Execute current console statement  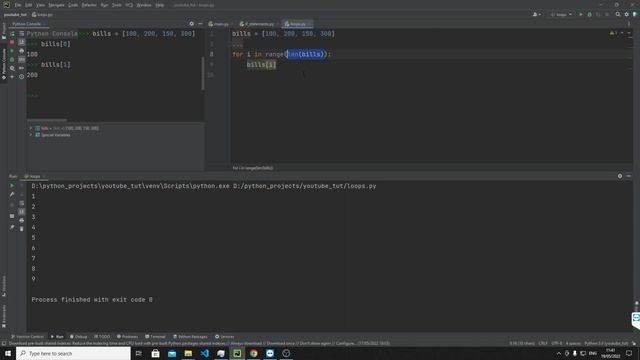[12, 51]
